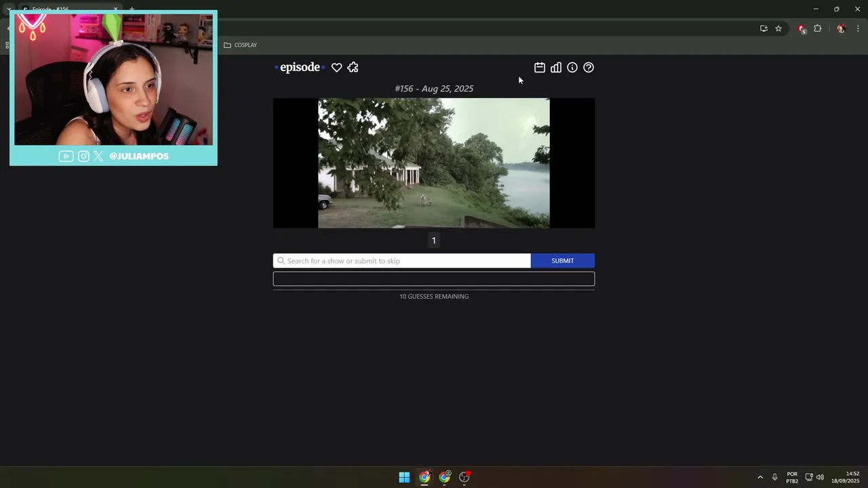Minimize the Chrome window

coord(816,9)
